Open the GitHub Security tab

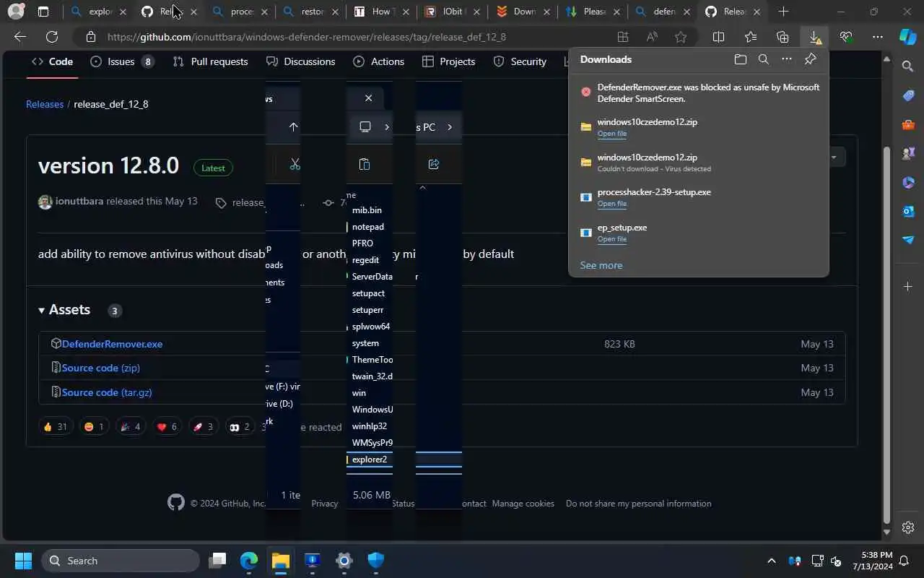click(x=520, y=61)
